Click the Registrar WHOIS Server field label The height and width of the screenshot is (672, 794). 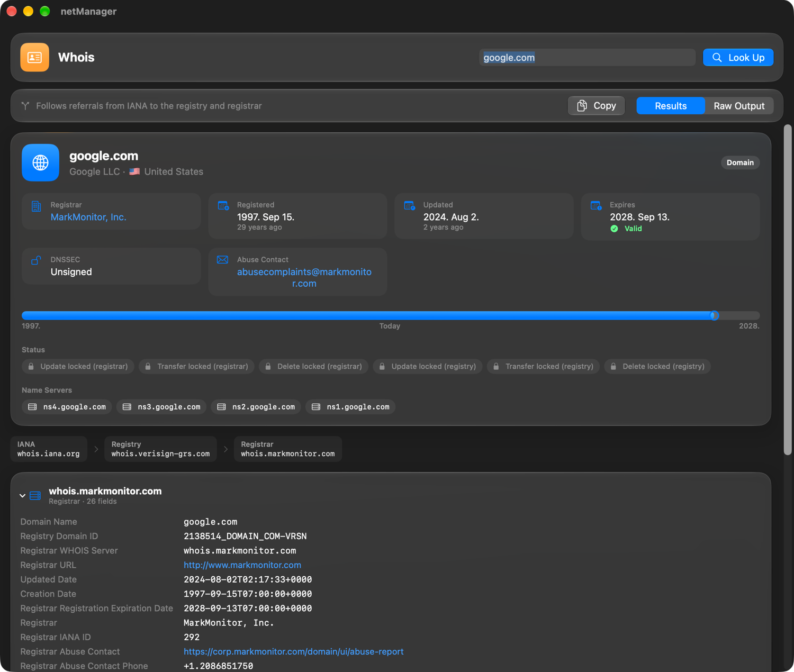click(69, 551)
